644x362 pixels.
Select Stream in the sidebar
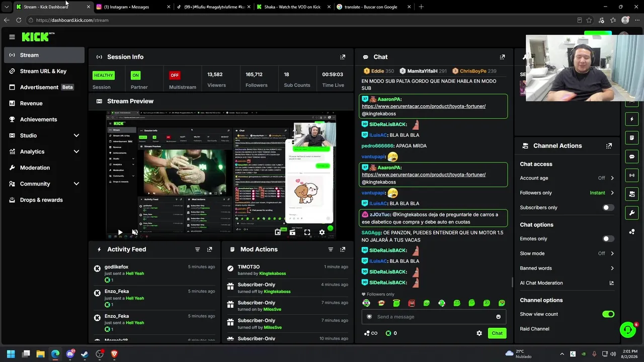44,55
